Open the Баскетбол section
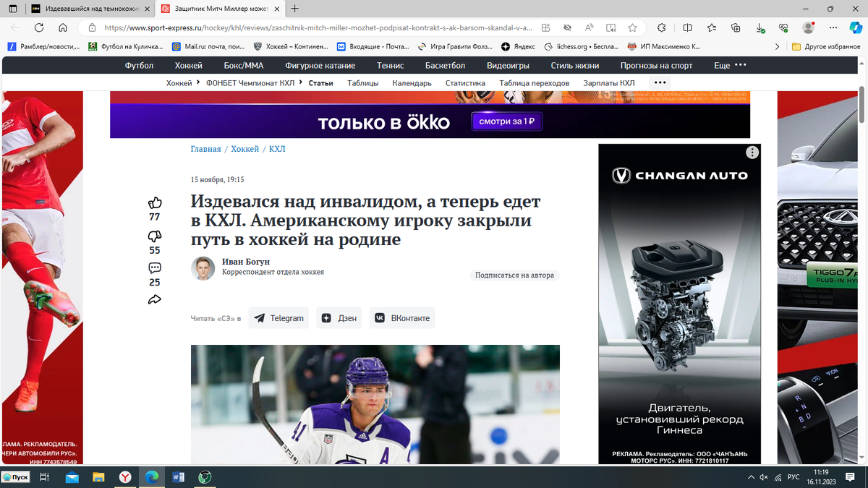 445,65
